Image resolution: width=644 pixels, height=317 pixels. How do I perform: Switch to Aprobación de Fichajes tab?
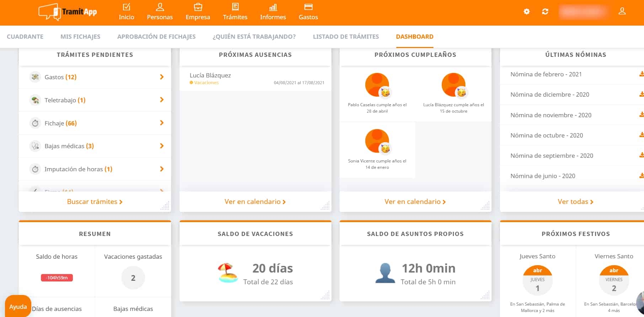tap(156, 37)
